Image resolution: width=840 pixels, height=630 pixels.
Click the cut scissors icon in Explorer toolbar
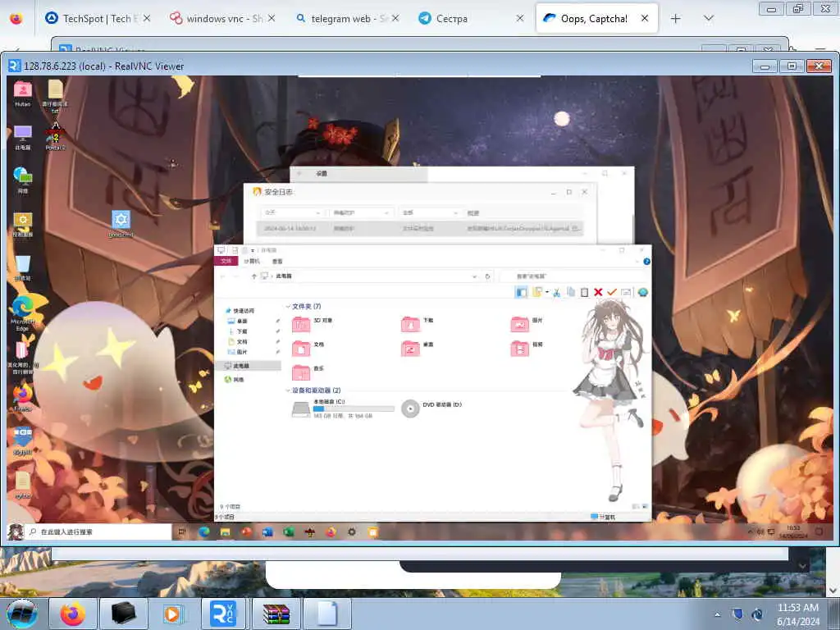click(x=557, y=292)
